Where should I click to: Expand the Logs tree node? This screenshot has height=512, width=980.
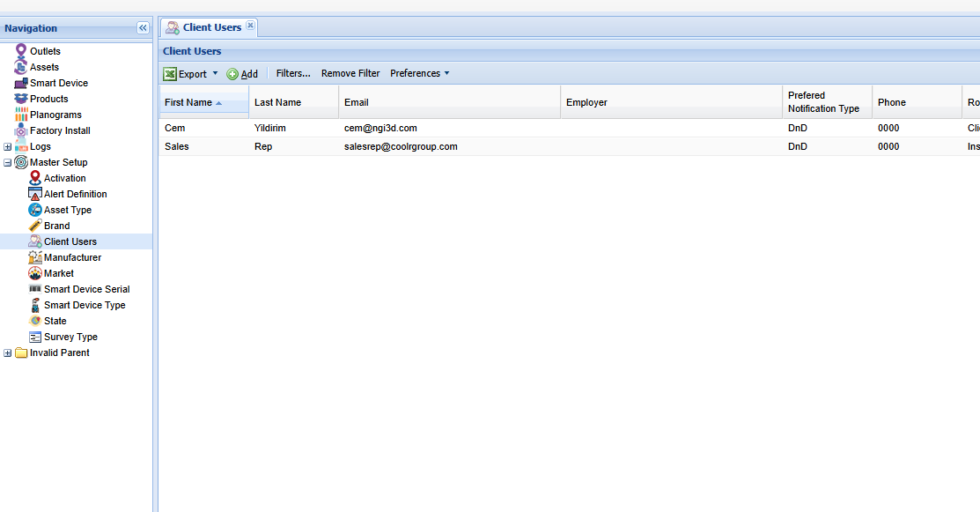(7, 146)
